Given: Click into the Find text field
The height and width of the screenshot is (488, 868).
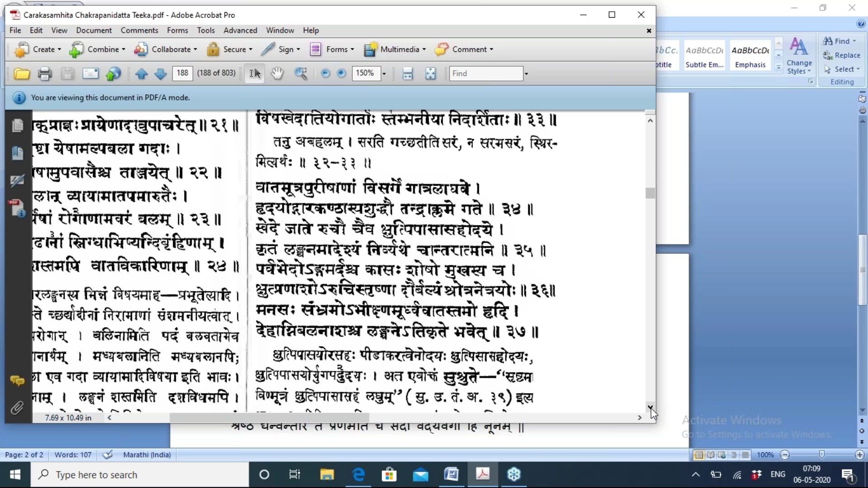Looking at the screenshot, I should pyautogui.click(x=486, y=73).
